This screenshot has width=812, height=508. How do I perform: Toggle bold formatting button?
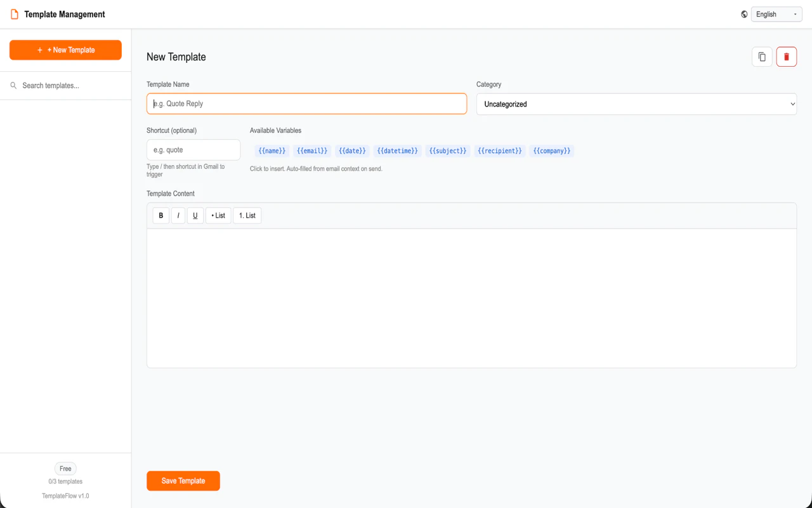161,215
